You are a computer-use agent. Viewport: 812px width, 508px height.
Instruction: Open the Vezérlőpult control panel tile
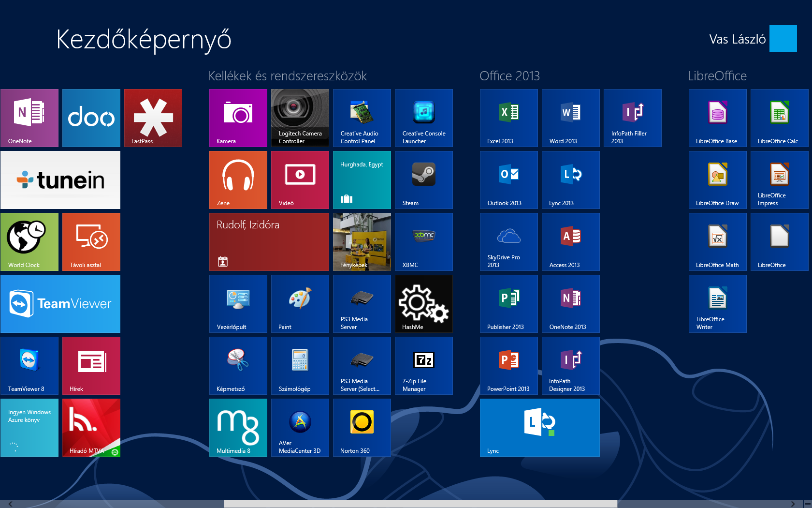238,304
